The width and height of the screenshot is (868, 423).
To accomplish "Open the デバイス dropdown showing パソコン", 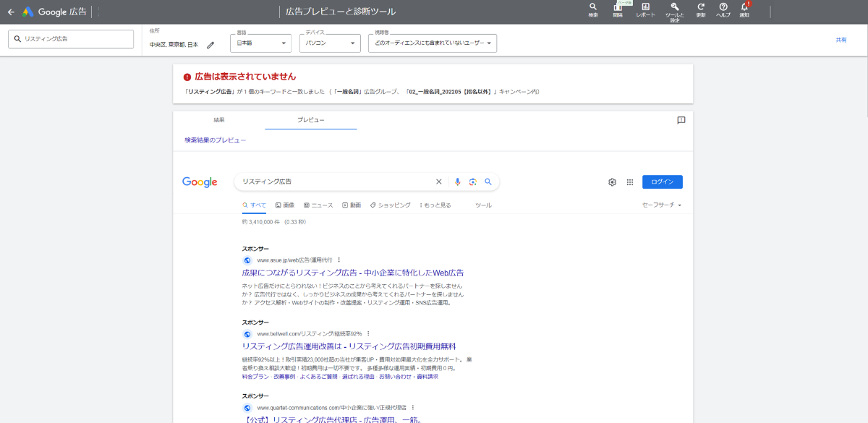I will click(330, 43).
